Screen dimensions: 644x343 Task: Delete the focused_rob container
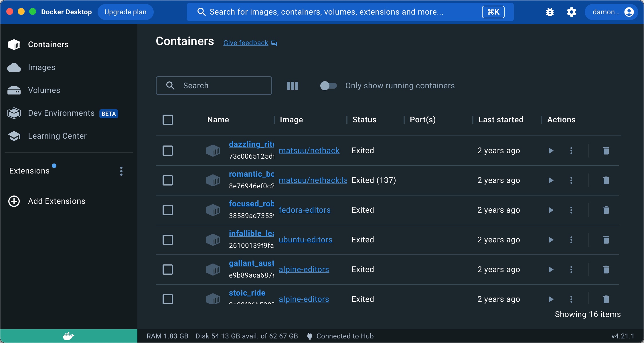(606, 210)
